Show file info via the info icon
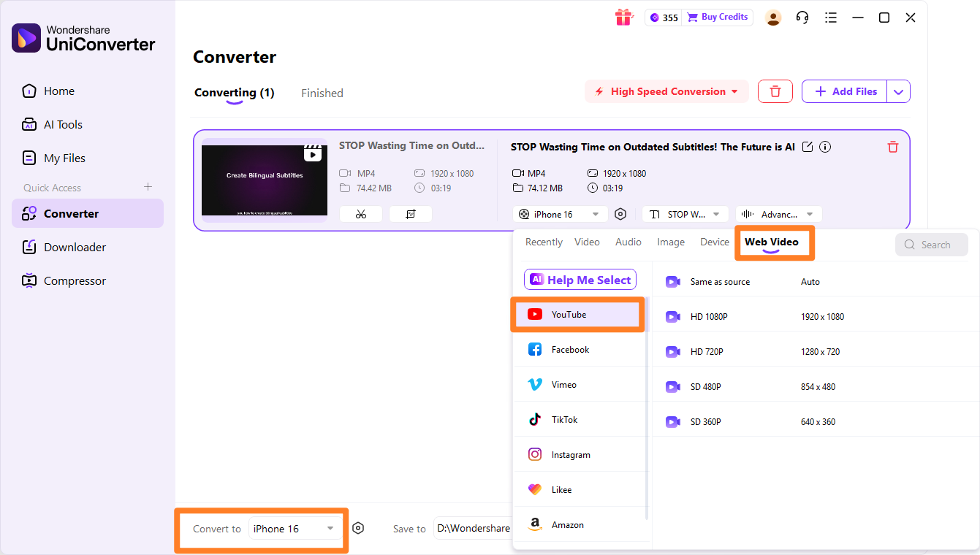The width and height of the screenshot is (980, 555). click(824, 147)
